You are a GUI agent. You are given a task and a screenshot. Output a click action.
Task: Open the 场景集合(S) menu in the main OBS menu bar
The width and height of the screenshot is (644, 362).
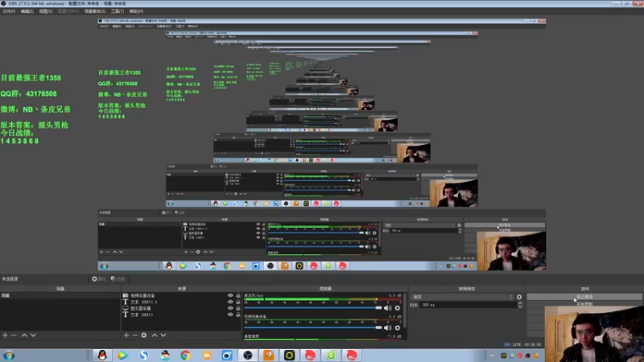tap(95, 11)
